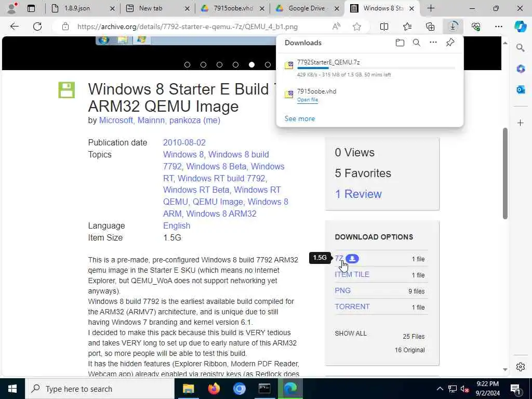The image size is (532, 399).
Task: Click See more in Downloads panel
Action: 300,118
